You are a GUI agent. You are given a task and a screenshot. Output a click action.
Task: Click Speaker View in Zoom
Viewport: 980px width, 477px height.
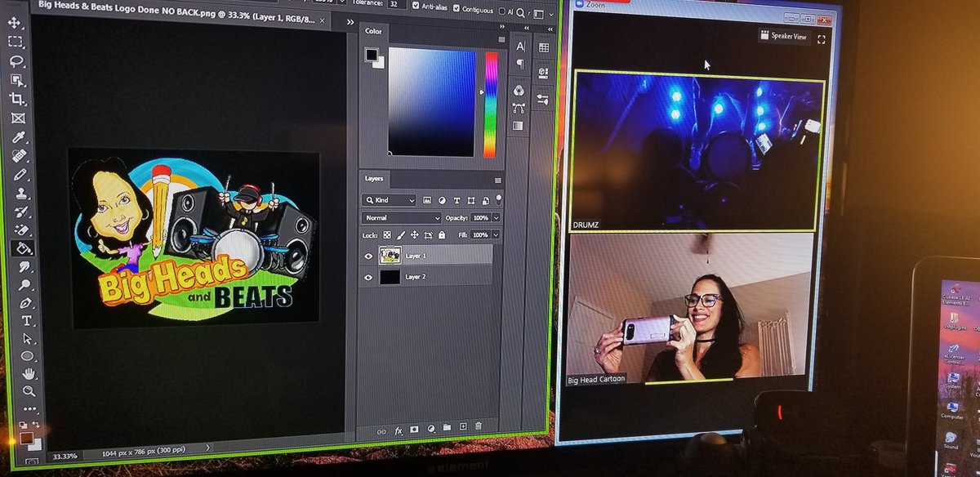pyautogui.click(x=783, y=36)
